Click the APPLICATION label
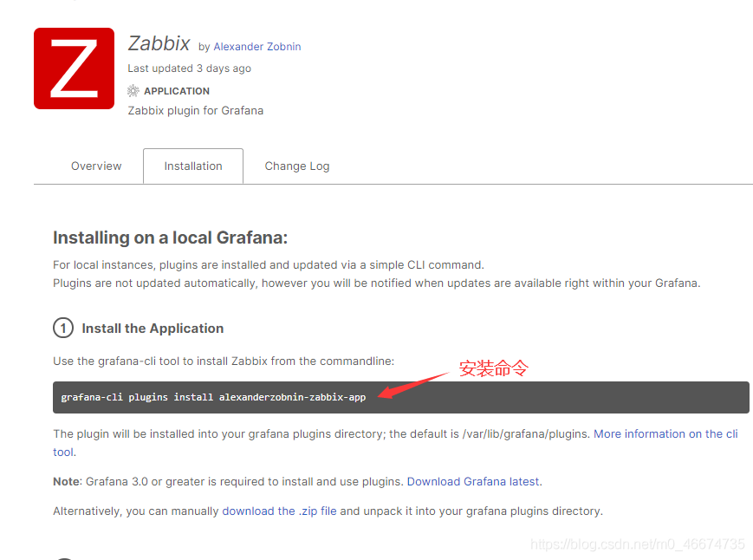 177,91
